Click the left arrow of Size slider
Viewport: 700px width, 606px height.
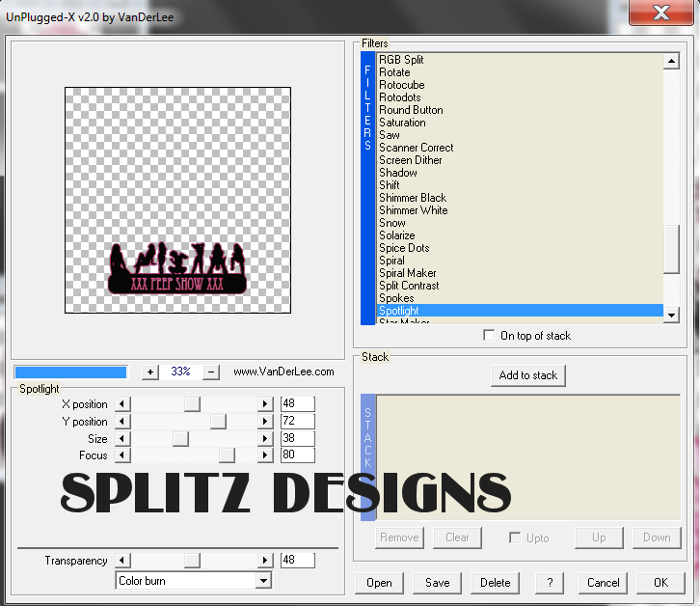point(122,438)
